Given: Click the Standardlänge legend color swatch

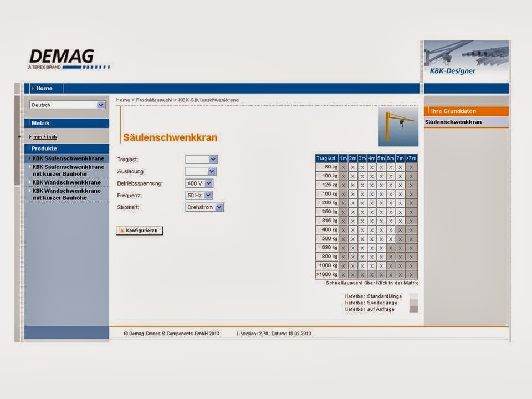Looking at the screenshot, I should click(x=413, y=296).
